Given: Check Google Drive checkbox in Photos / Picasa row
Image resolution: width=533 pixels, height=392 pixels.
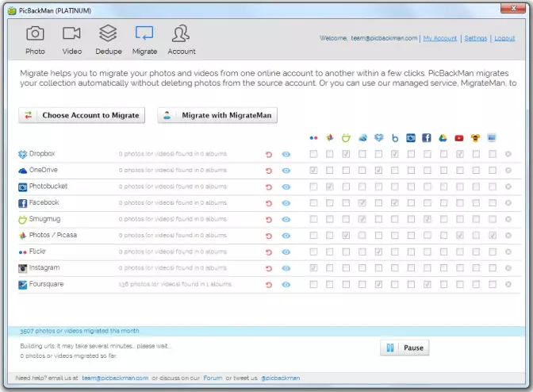Looking at the screenshot, I should point(443,235).
